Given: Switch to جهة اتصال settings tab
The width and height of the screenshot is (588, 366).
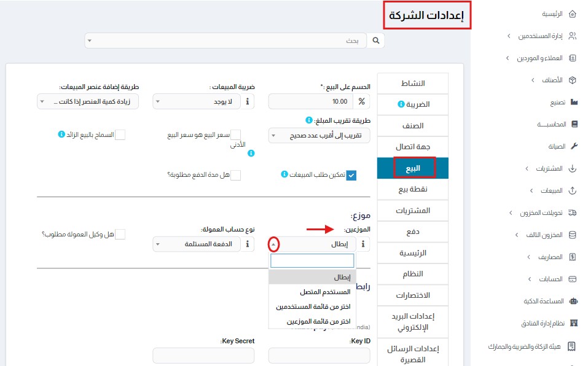Looking at the screenshot, I should (x=413, y=147).
